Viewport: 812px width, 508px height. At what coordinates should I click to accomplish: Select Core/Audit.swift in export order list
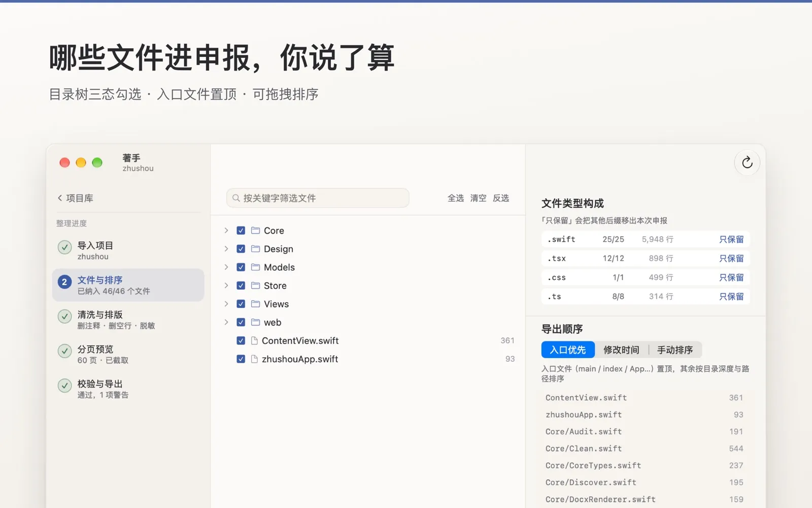click(x=645, y=432)
